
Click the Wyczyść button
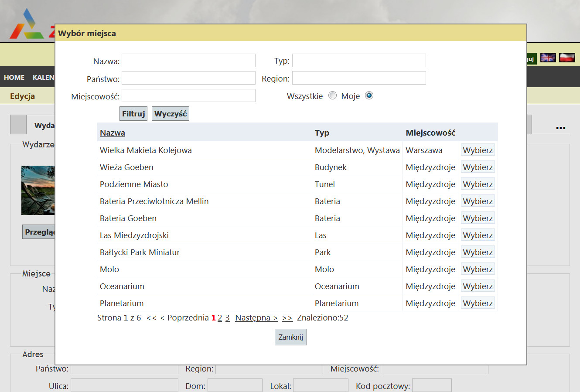171,114
